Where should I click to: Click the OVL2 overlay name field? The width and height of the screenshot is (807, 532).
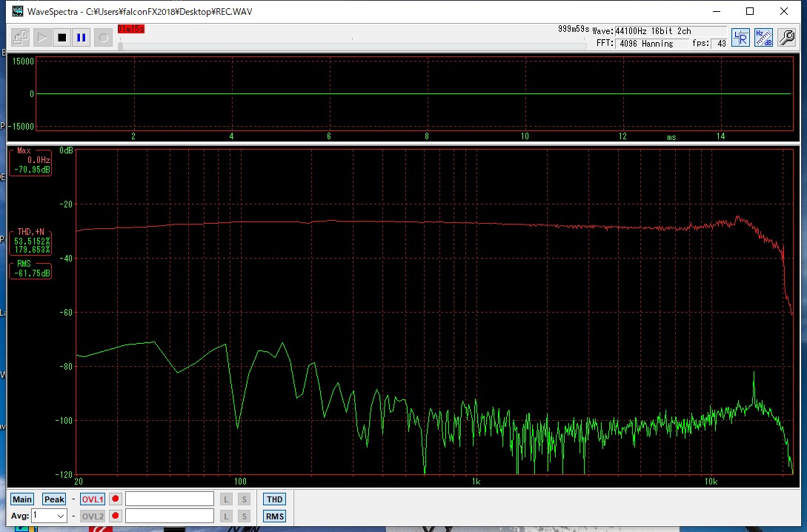pyautogui.click(x=170, y=516)
